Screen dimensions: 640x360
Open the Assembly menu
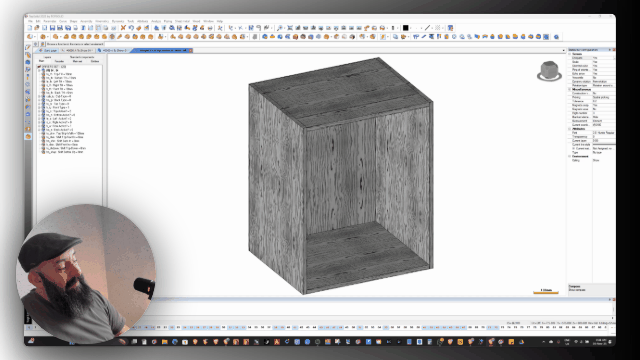click(86, 21)
